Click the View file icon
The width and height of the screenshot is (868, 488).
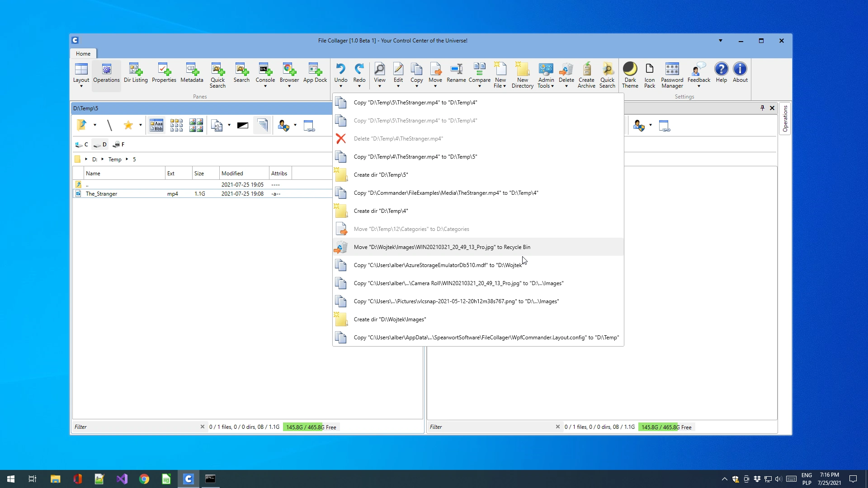tap(379, 69)
